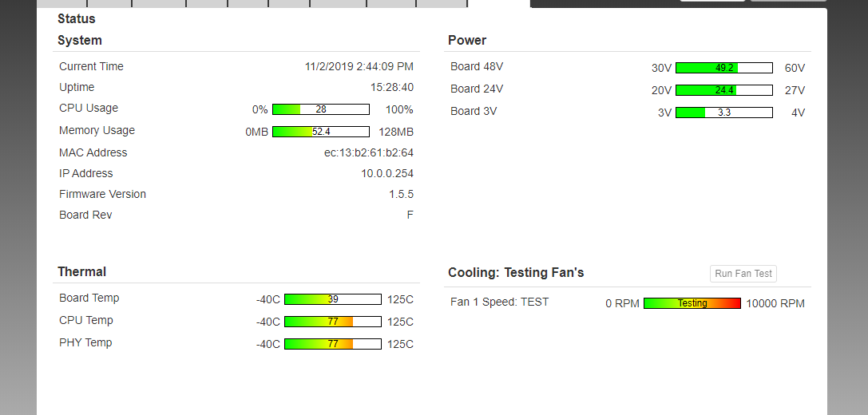Click the Board 3V voltage bar
The image size is (868, 415).
pos(723,113)
